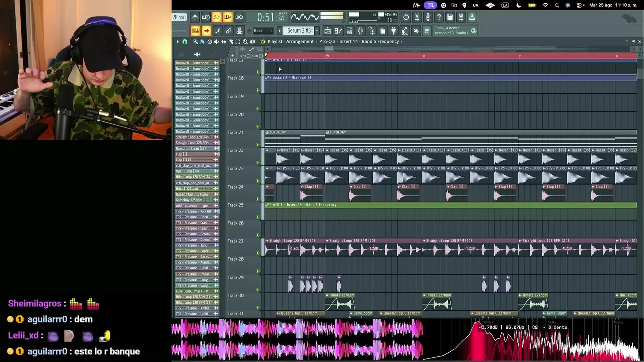Pick the Zoom magnifier tool in Playlist
The width and height of the screenshot is (644, 362).
(245, 42)
